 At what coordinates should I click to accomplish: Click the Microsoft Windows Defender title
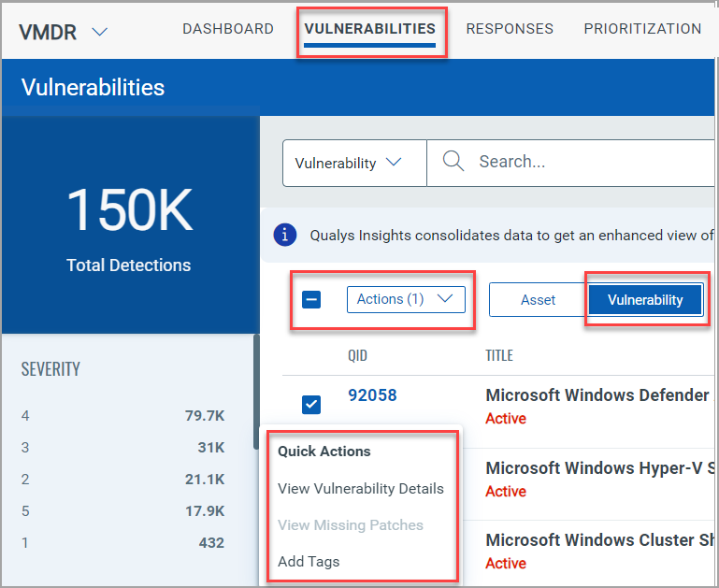(599, 395)
